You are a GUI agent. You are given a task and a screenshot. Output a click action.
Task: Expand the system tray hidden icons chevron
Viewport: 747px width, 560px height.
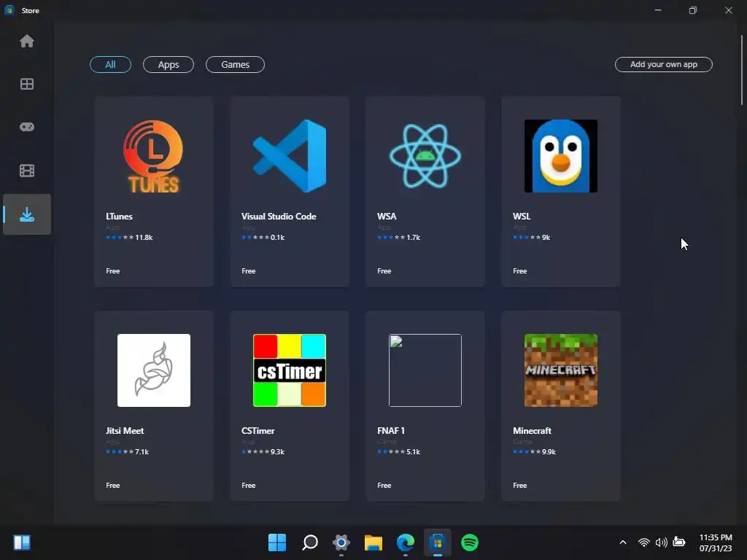[623, 542]
